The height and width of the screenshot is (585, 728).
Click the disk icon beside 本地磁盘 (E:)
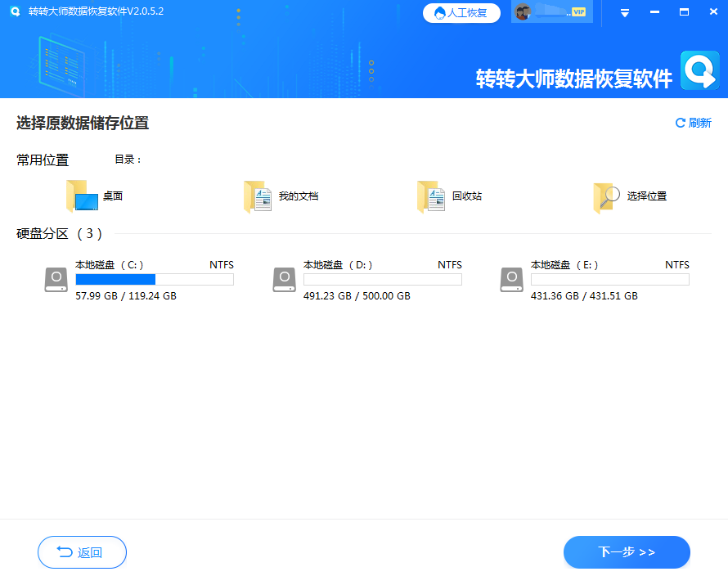511,279
